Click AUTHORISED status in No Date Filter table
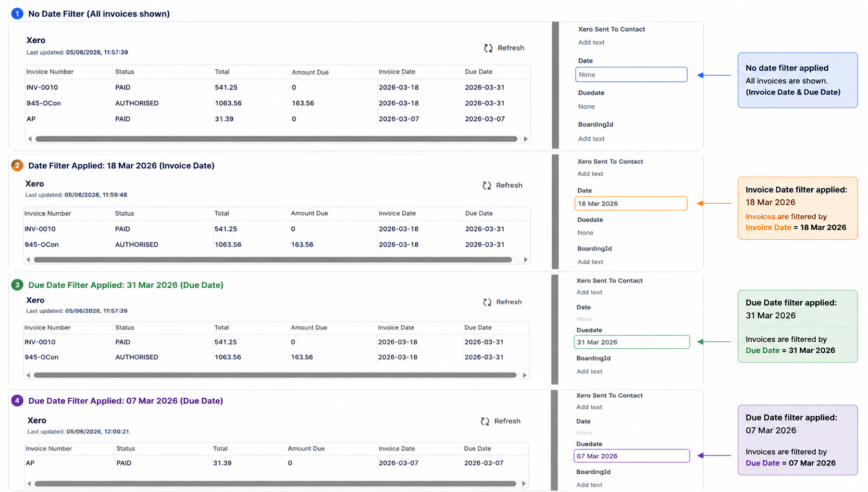This screenshot has width=868, height=492. pos(137,103)
